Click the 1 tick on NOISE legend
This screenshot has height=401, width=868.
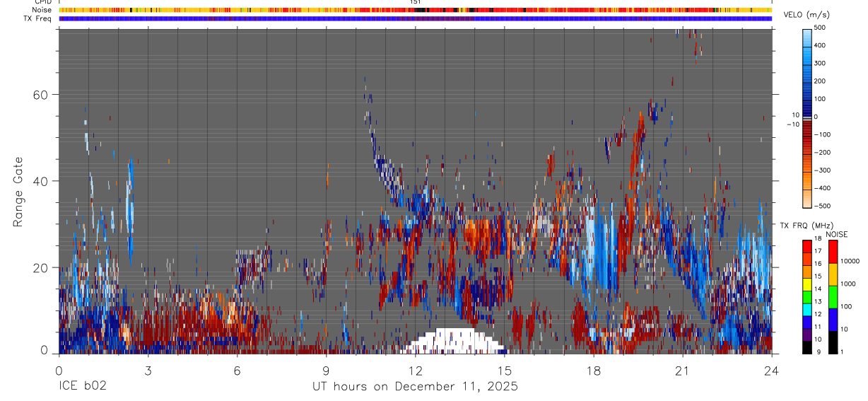click(841, 352)
